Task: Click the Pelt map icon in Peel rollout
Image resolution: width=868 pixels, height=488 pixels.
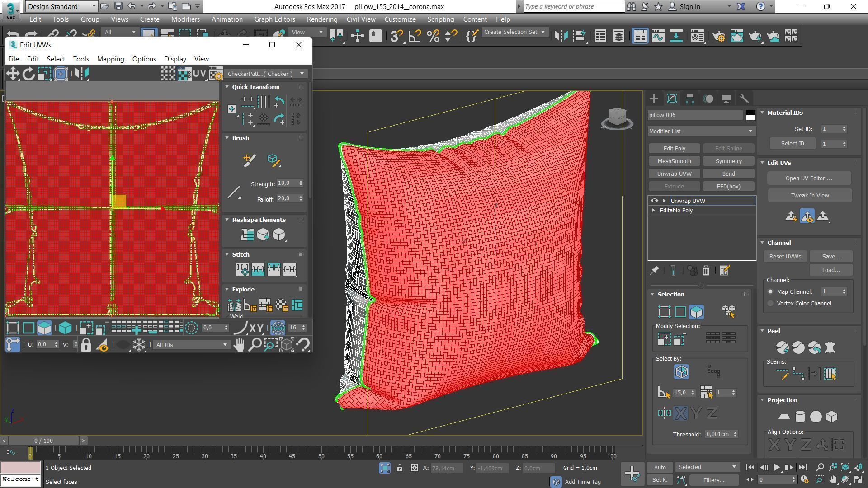Action: tap(830, 347)
